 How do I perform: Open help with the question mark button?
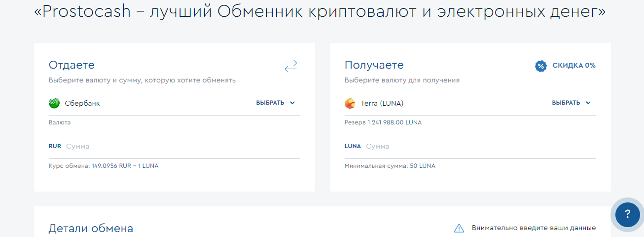[x=627, y=214]
